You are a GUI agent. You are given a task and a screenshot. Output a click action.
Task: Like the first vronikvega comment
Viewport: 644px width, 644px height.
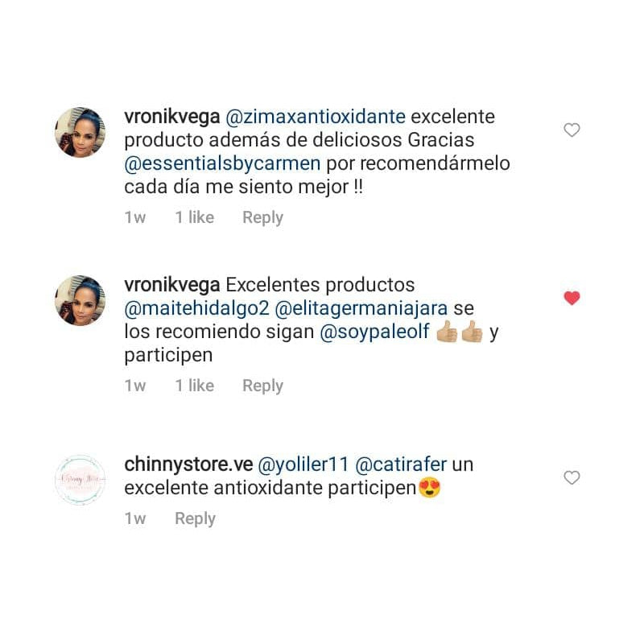click(572, 130)
